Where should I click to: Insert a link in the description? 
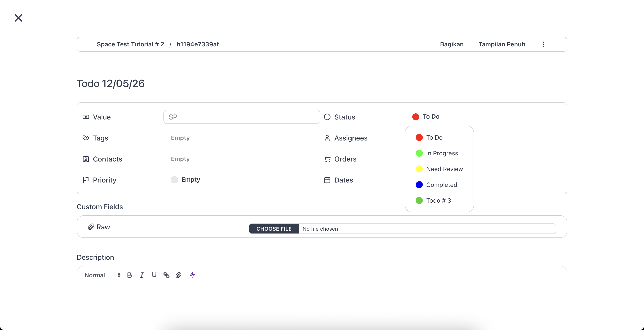tap(166, 275)
